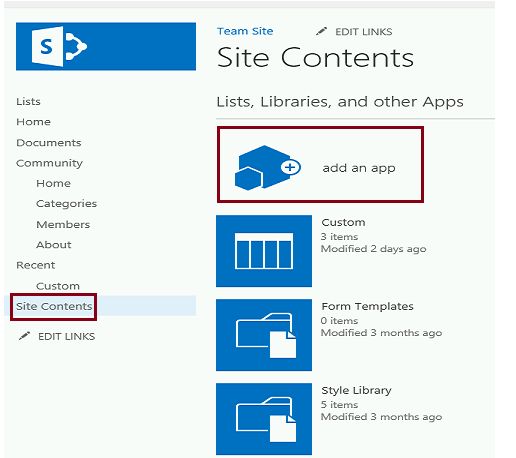Click the '3 items' text under Custom

pos(339,237)
